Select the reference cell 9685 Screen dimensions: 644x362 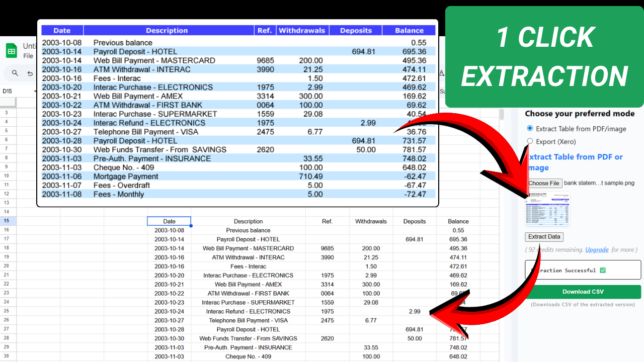pos(327,248)
